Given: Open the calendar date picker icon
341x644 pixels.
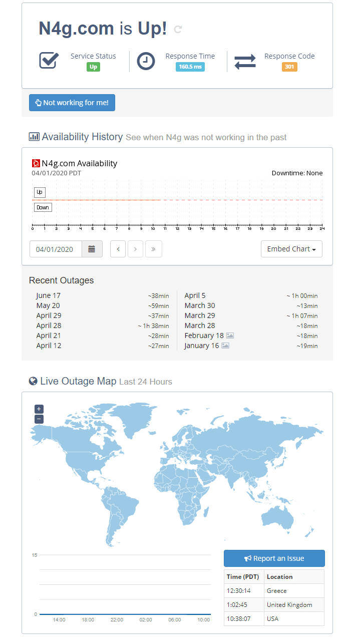Looking at the screenshot, I should (92, 249).
